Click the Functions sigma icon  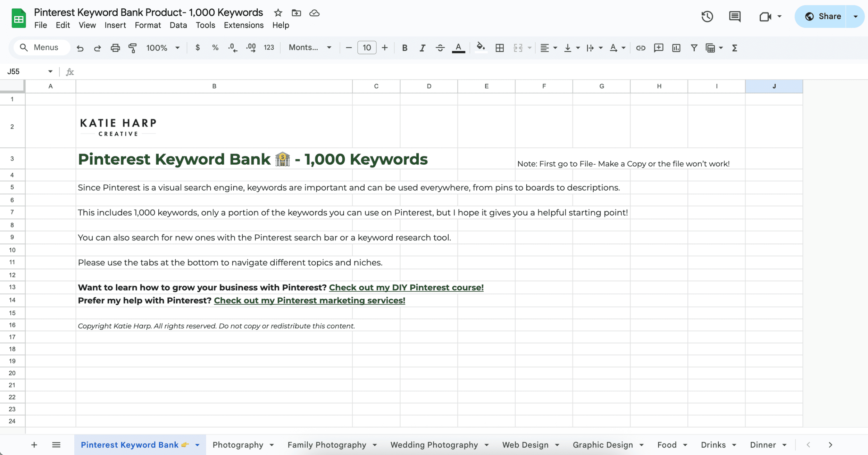tap(735, 48)
